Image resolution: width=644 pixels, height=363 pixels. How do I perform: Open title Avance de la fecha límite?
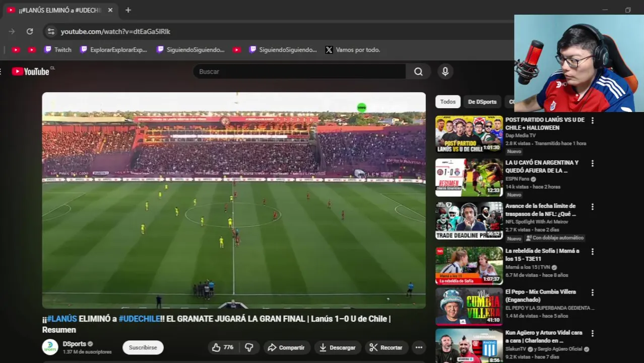pos(540,210)
